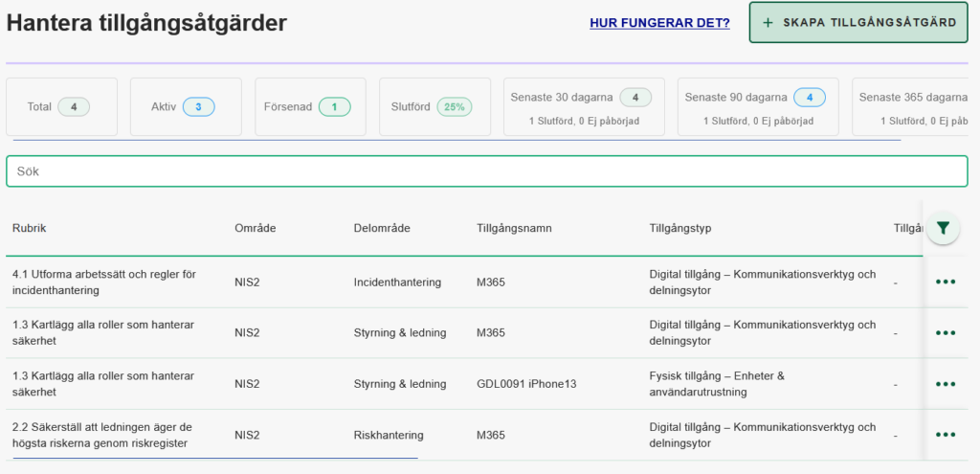
Task: Open three-dot menu for GDL0091 iPhone13 row
Action: pos(946,384)
